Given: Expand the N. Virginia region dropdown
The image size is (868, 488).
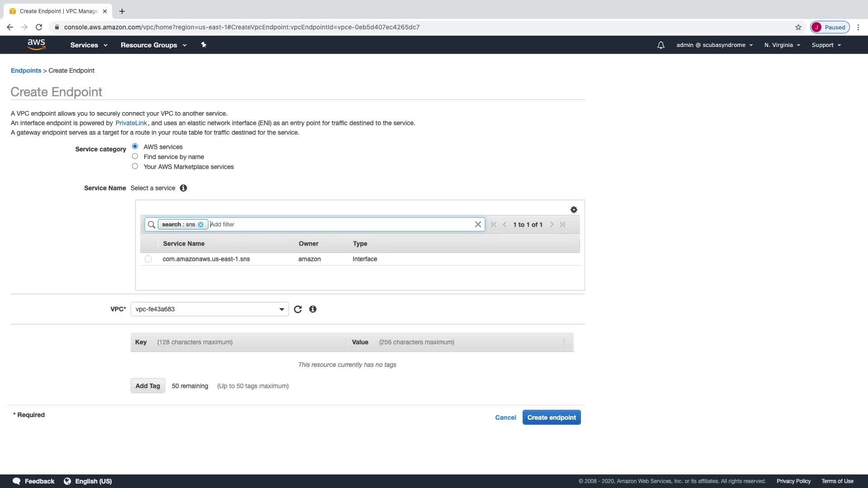Looking at the screenshot, I should click(x=782, y=45).
